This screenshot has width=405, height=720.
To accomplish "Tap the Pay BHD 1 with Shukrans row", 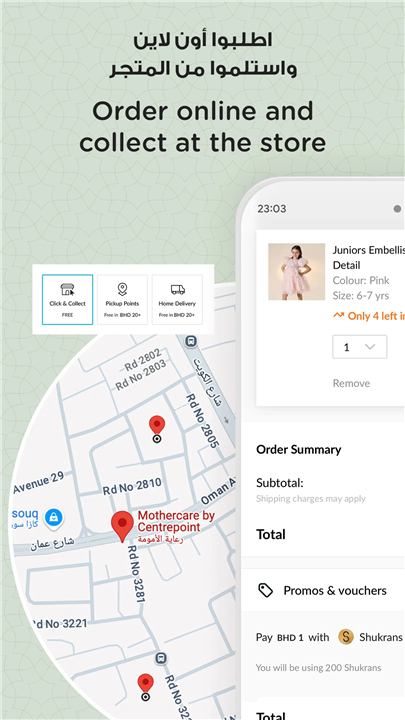I will pyautogui.click(x=323, y=637).
